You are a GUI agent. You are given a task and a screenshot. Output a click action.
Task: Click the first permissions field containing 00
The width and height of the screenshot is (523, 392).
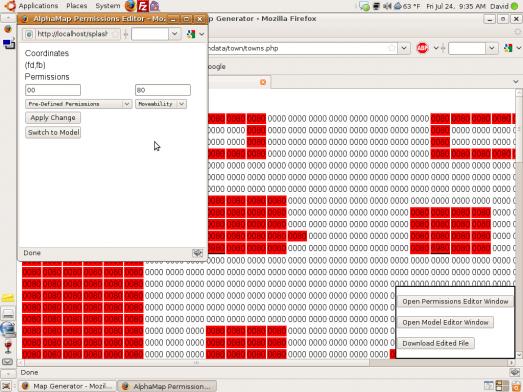pos(53,90)
